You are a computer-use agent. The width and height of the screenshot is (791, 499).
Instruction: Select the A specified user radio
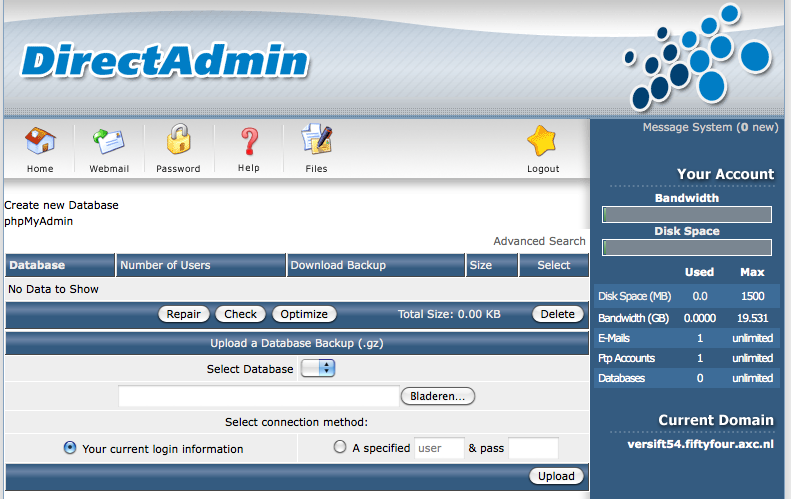coord(340,447)
